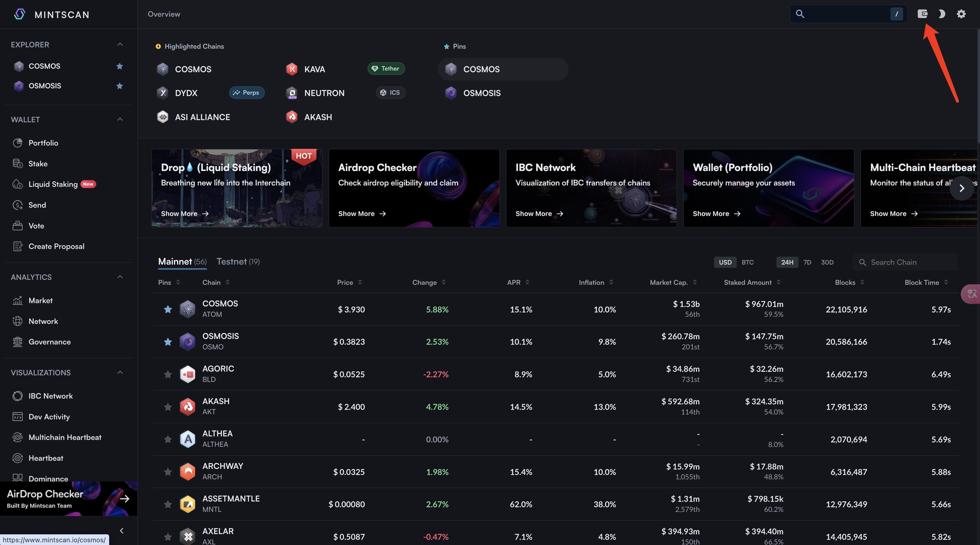Open the wallet connect icon in header
Screen dimensions: 980x545
click(922, 14)
